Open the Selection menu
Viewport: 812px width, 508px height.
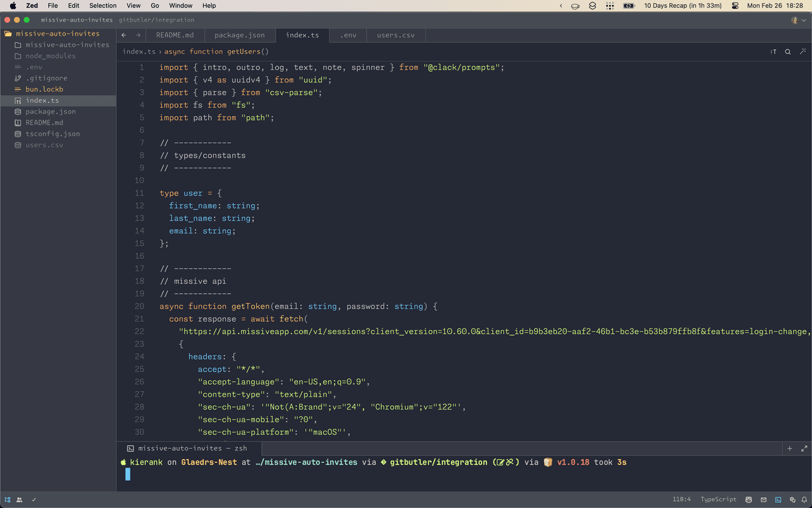pos(103,6)
